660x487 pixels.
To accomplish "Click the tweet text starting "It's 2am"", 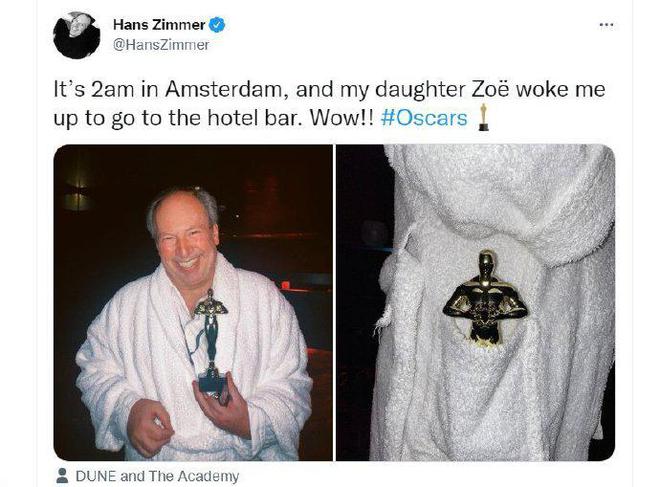I will pyautogui.click(x=329, y=104).
